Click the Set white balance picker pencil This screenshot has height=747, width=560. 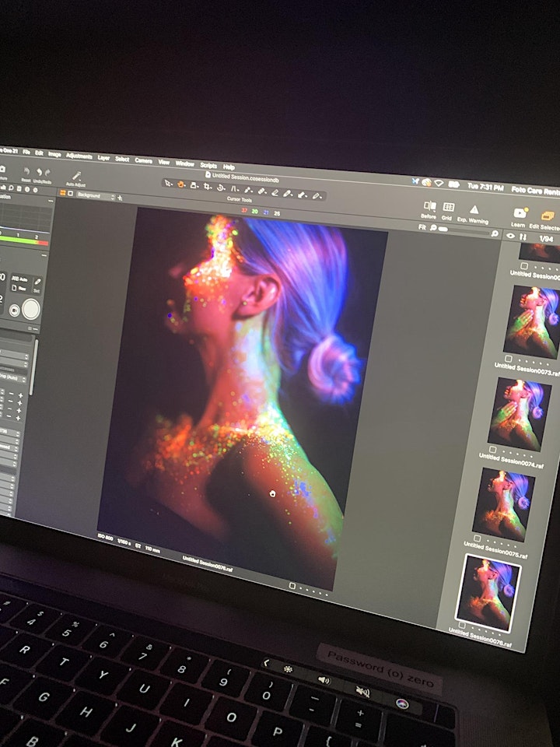pos(37,282)
